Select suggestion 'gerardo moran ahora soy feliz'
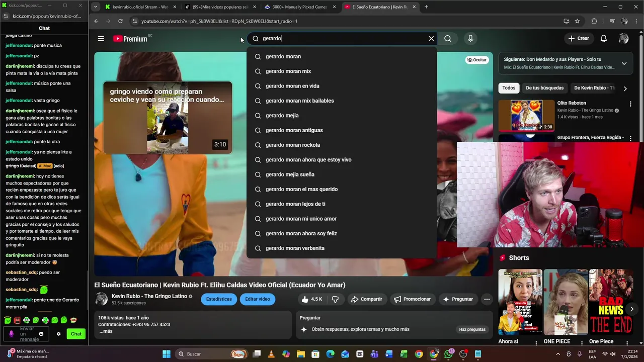This screenshot has height=362, width=644. (x=342, y=233)
